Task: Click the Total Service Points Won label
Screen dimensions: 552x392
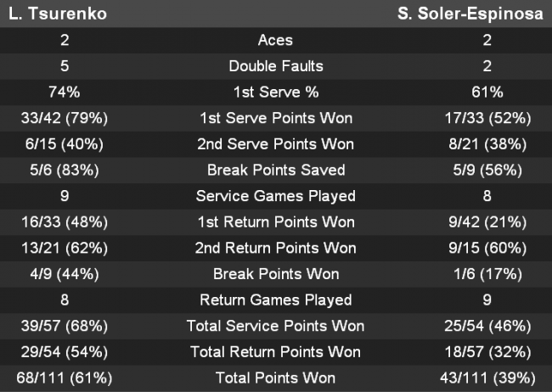Action: tap(275, 326)
